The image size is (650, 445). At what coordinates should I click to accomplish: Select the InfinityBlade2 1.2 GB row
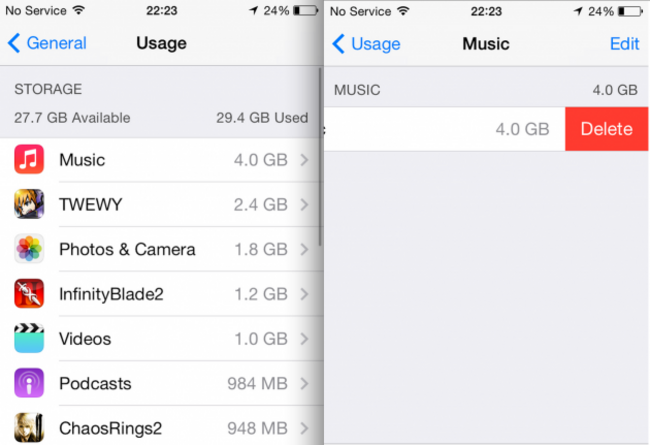162,294
